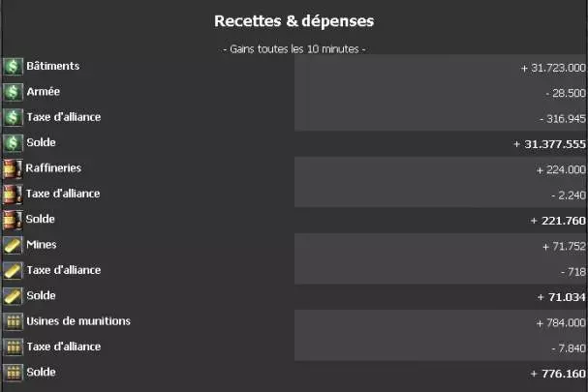This screenshot has height=392, width=588.
Task: Click the gold bar icon on the +71.034 Solde row
Action: point(13,296)
